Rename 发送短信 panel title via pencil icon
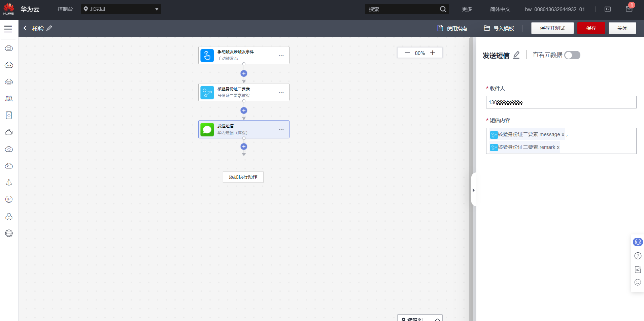Viewport: 644px width, 321px height. pos(516,55)
